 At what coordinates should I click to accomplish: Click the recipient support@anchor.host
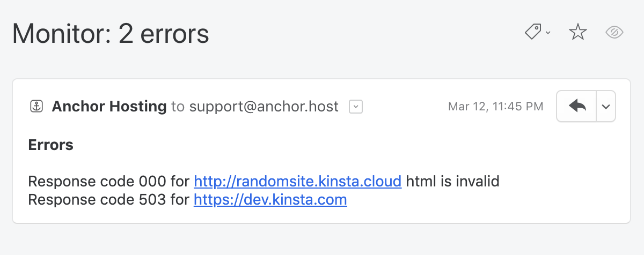click(264, 107)
